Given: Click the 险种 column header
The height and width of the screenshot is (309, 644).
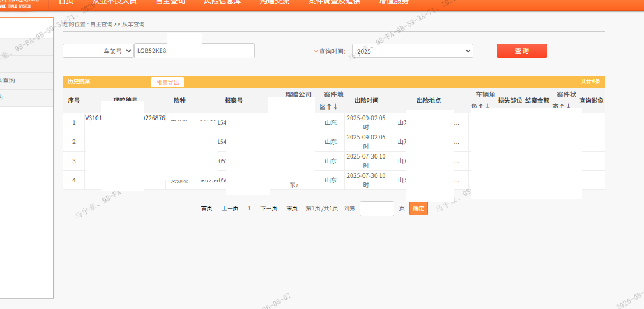Looking at the screenshot, I should point(180,101).
